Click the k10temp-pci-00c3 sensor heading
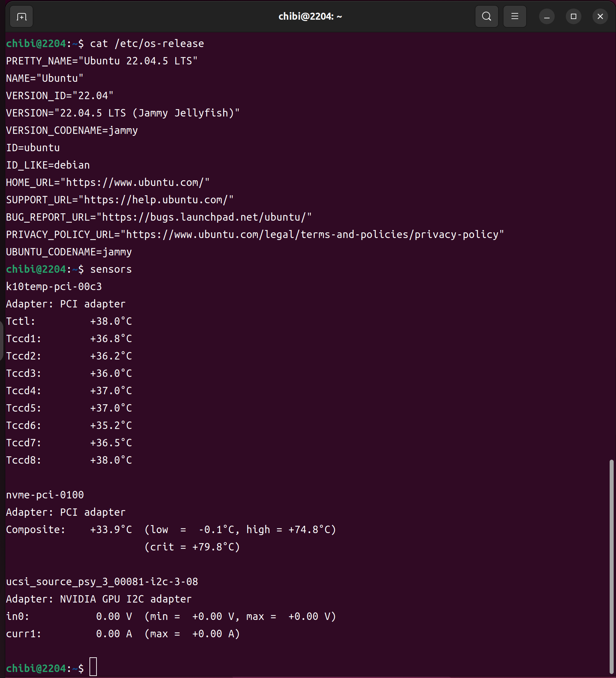The width and height of the screenshot is (616, 678). coord(54,287)
